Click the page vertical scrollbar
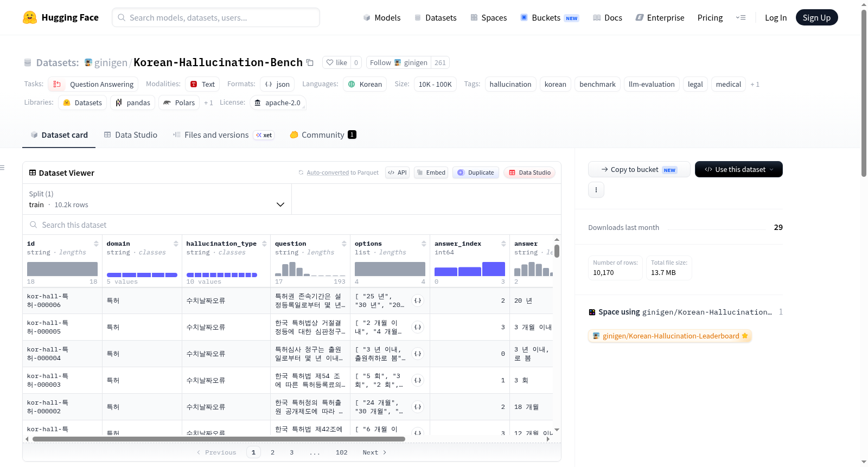 point(864,93)
